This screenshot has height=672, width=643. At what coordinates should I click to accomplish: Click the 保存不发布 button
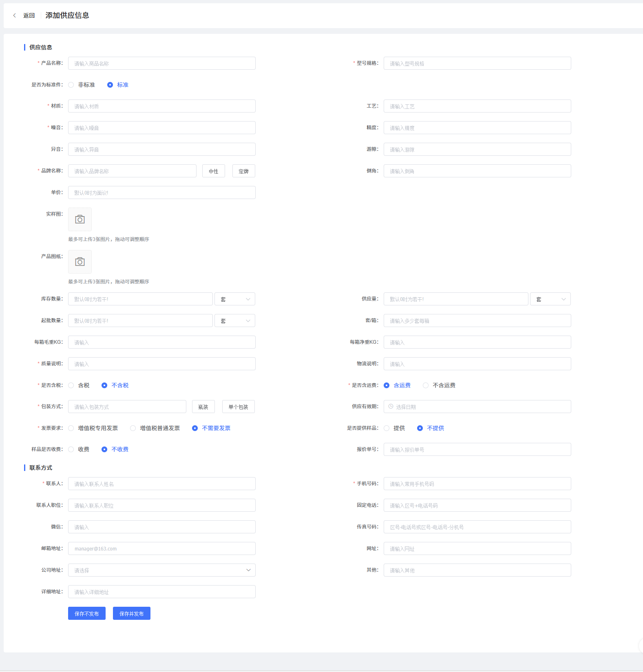coord(86,613)
